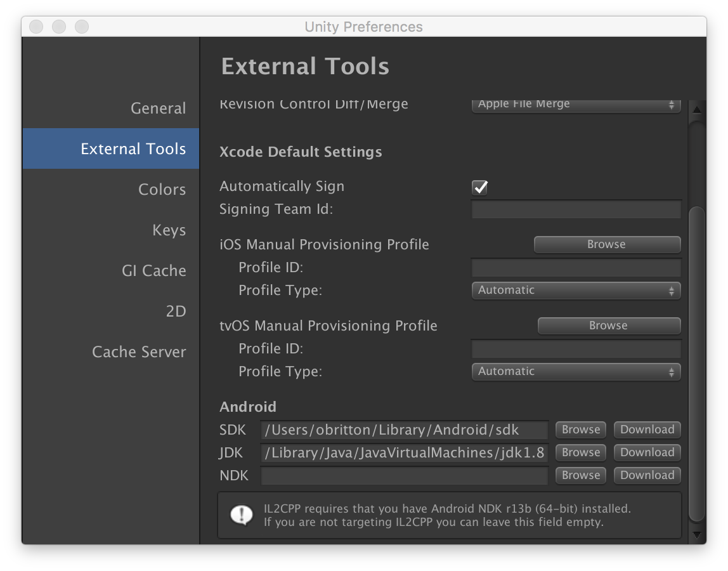Open the iOS Profile Type dropdown

(x=575, y=290)
